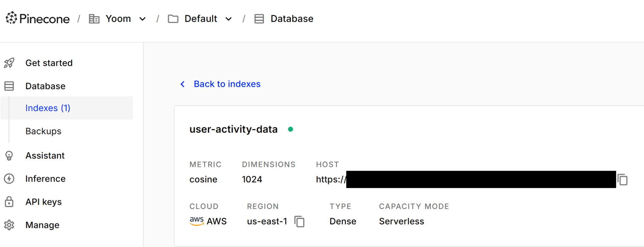Copy the host URL
Screen dimensions: 644x247
point(622,180)
